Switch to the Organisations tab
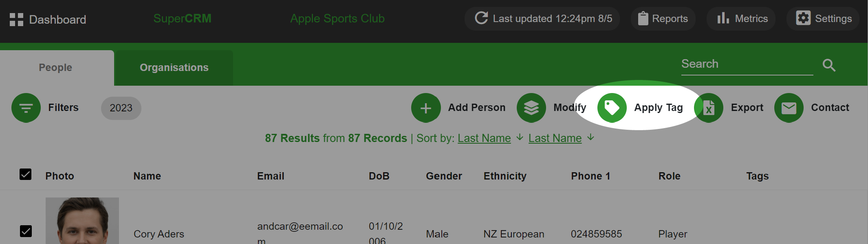Screen dimensions: 868x244 [174, 68]
